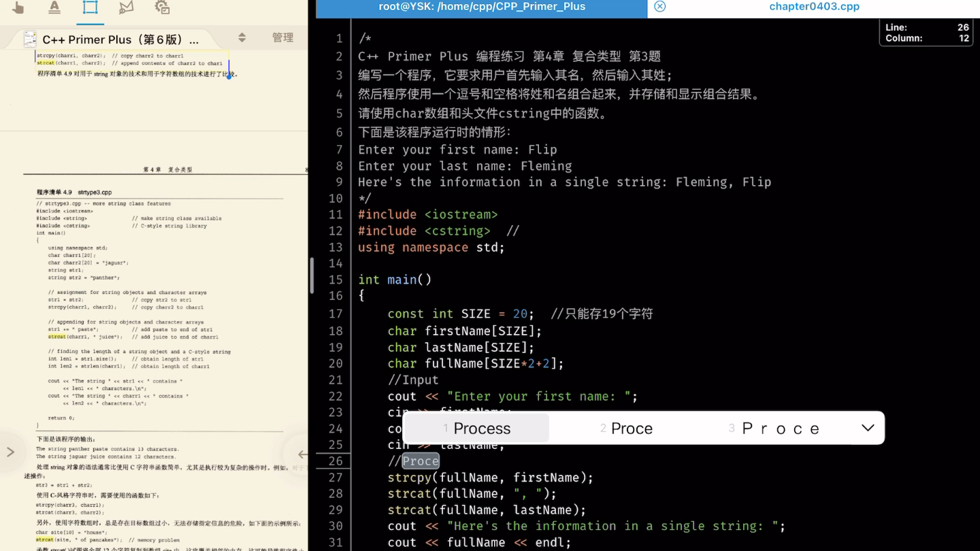Click '程序清单 4.9 strtype3.cpp' heading in PDF
Viewport: 980px width, 551px height.
[74, 193]
